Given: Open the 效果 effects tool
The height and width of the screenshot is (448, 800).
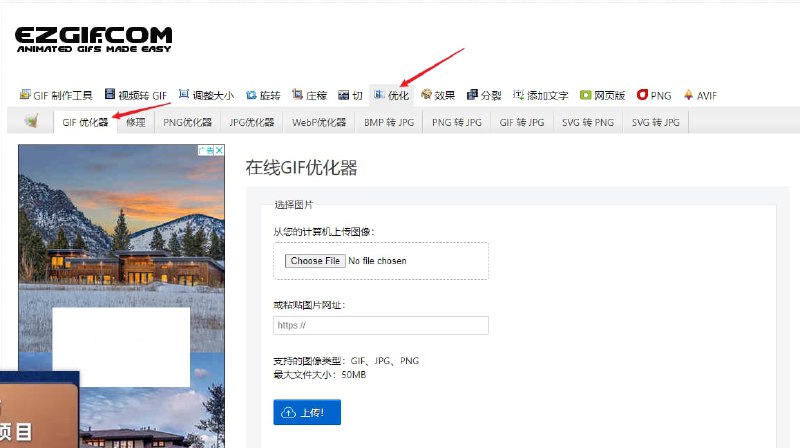Looking at the screenshot, I should coord(438,95).
